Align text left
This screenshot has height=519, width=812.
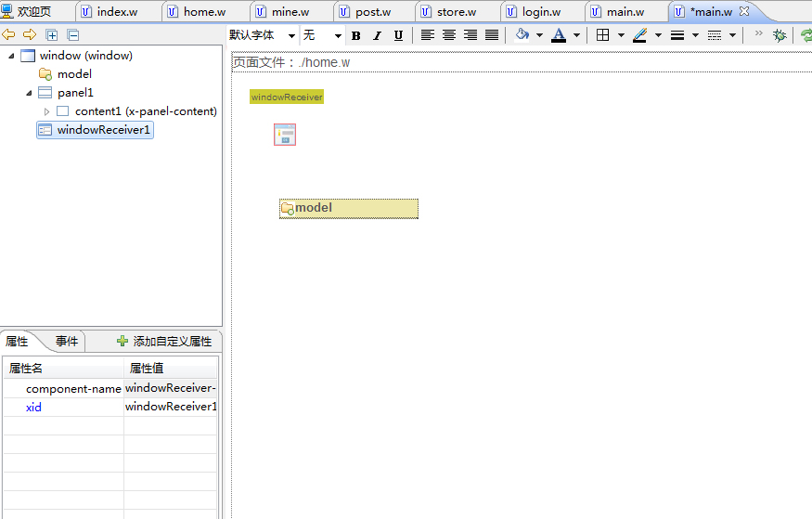[x=427, y=35]
